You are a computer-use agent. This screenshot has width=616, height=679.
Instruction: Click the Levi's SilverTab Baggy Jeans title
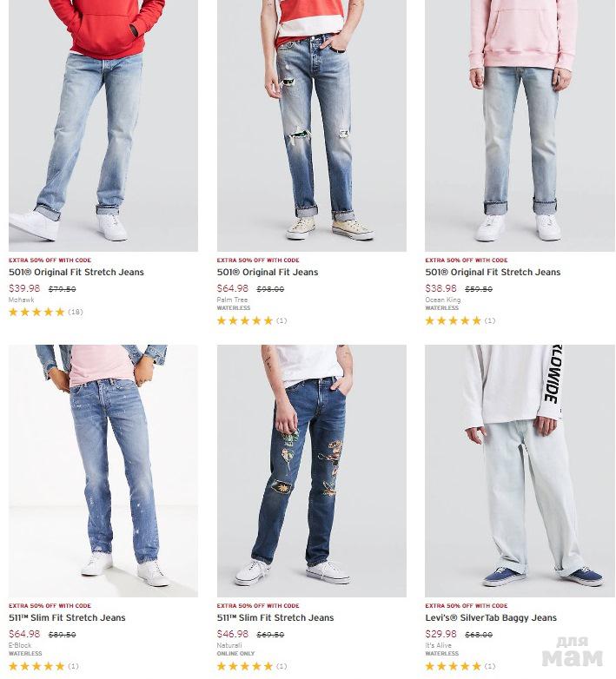click(491, 618)
